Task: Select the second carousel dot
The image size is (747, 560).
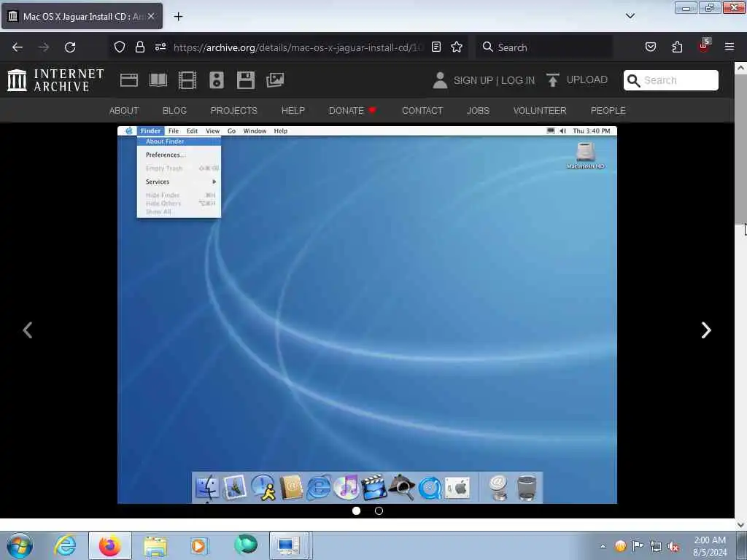Action: click(379, 510)
